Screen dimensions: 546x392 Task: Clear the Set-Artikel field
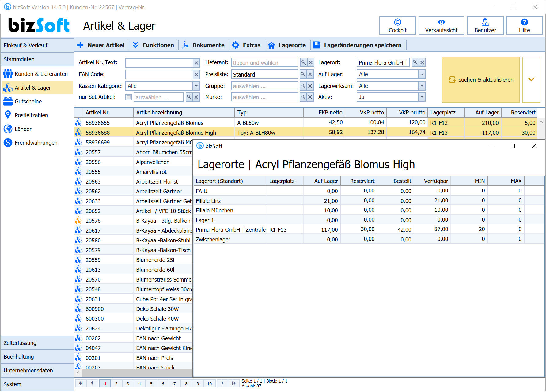point(196,97)
